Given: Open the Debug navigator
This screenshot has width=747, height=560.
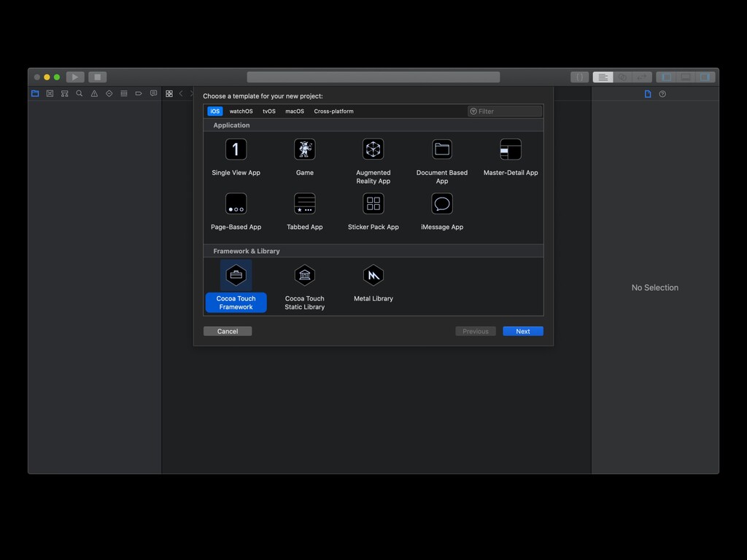Looking at the screenshot, I should (x=124, y=93).
